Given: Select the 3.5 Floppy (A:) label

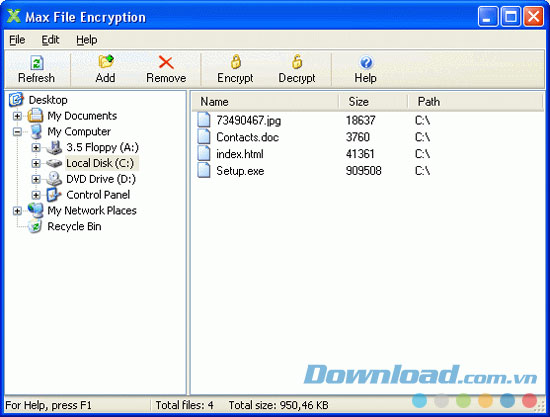Looking at the screenshot, I should 102,147.
